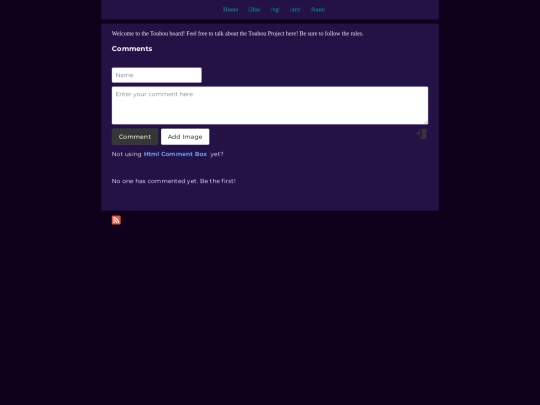Go to the Home navigation link
Viewport: 540px width, 405px height.
pos(230,10)
